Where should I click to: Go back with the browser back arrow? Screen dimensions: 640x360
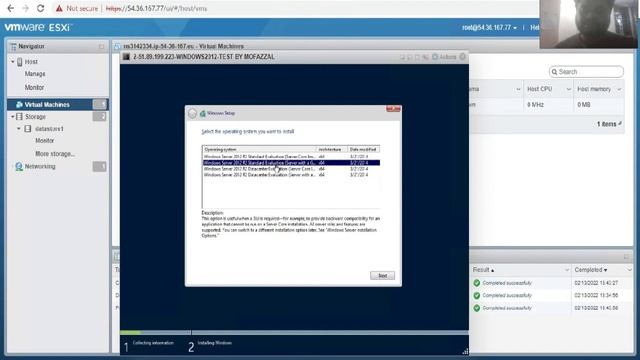point(11,8)
